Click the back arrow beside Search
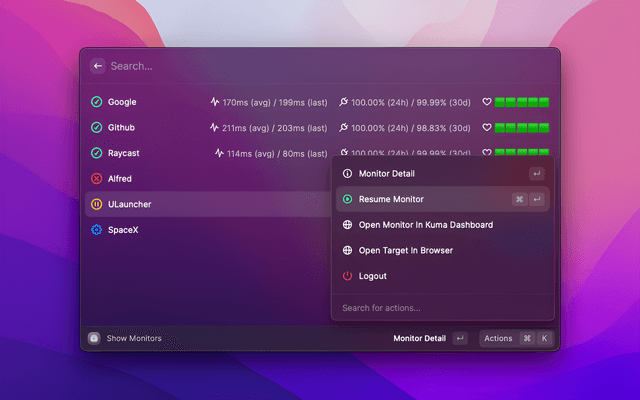 point(98,66)
